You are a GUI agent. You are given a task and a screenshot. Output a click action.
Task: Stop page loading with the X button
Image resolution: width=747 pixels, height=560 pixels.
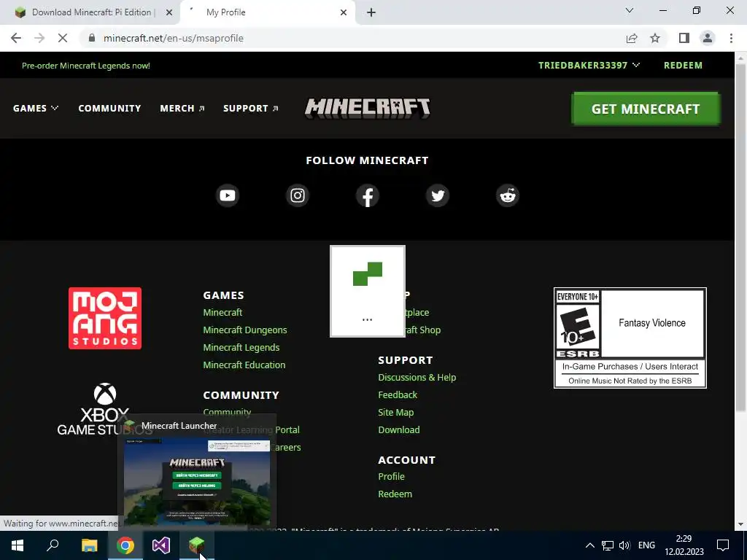pyautogui.click(x=63, y=38)
